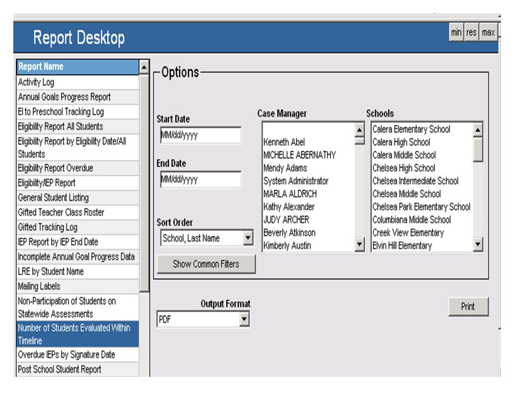Click Schools list scroll down arrow
The width and height of the screenshot is (532, 399).
pos(478,244)
